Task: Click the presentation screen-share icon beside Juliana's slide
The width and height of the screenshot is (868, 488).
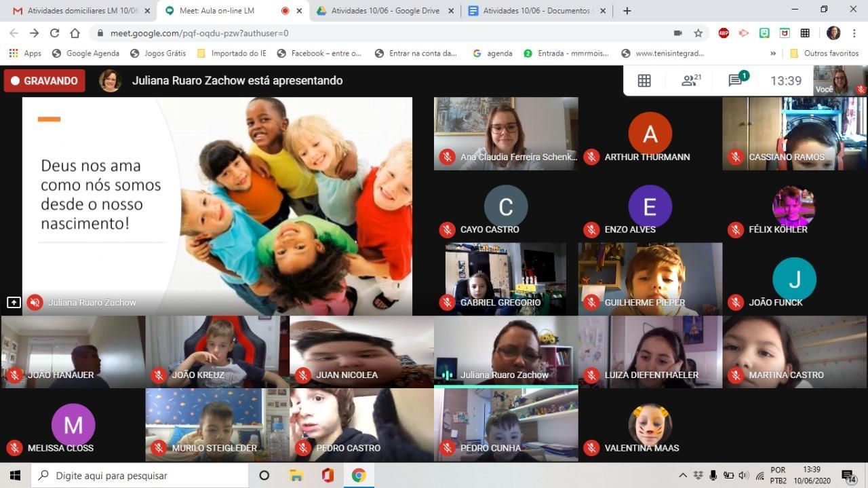Action: coord(14,303)
